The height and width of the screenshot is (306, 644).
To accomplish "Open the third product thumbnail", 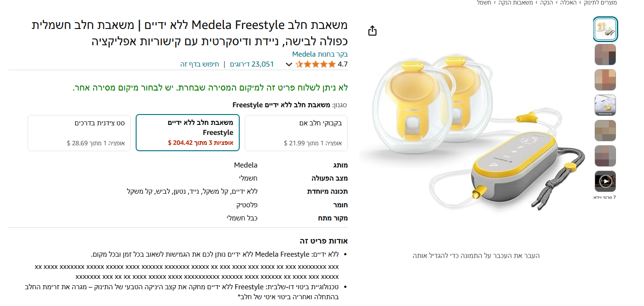I will 605,80.
